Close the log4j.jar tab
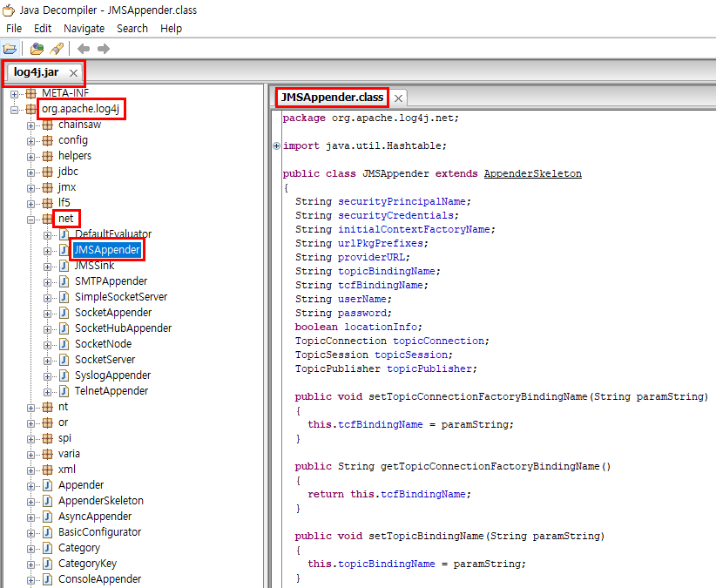716x588 pixels. pos(73,73)
